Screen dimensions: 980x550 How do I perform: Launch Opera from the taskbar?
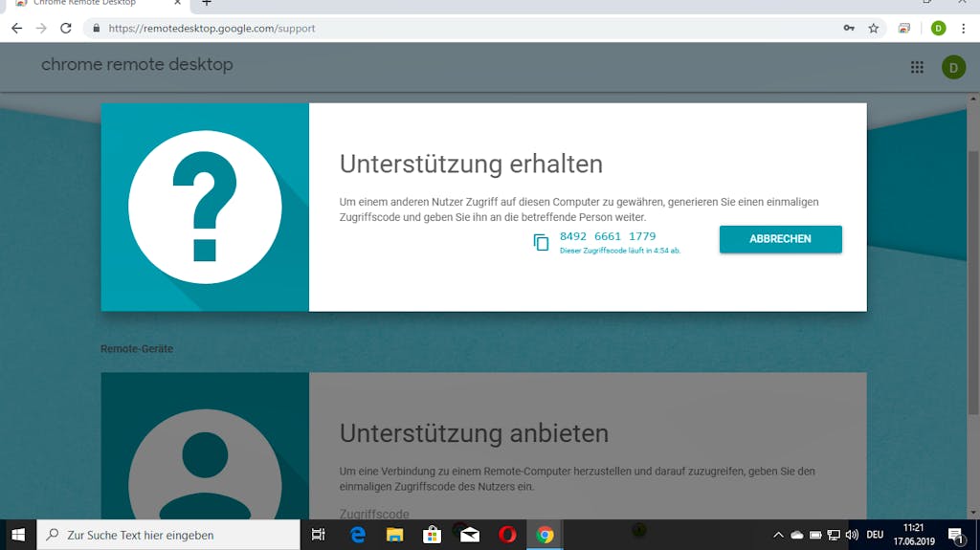tap(507, 535)
